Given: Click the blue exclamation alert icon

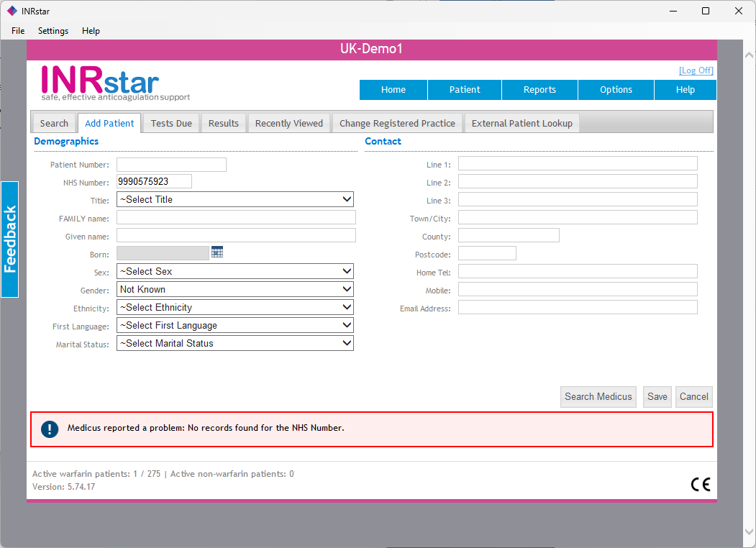Looking at the screenshot, I should click(50, 429).
